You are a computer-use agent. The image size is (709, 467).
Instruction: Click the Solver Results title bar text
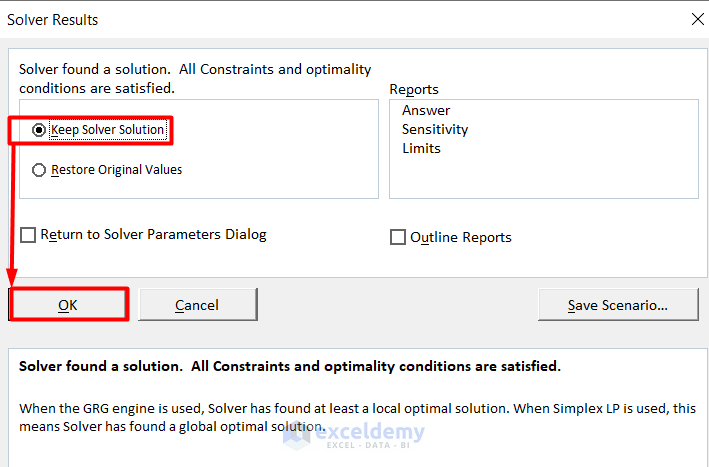[x=52, y=19]
